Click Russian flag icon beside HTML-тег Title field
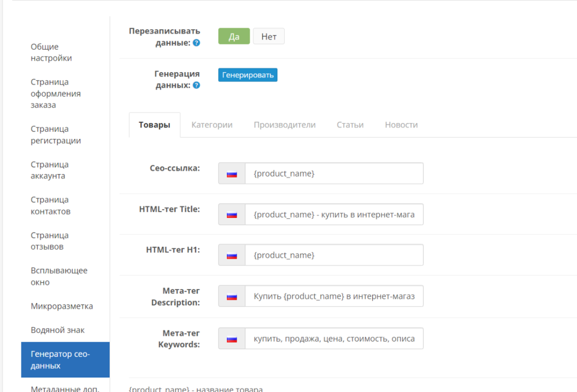This screenshot has width=577, height=392. pos(232,215)
